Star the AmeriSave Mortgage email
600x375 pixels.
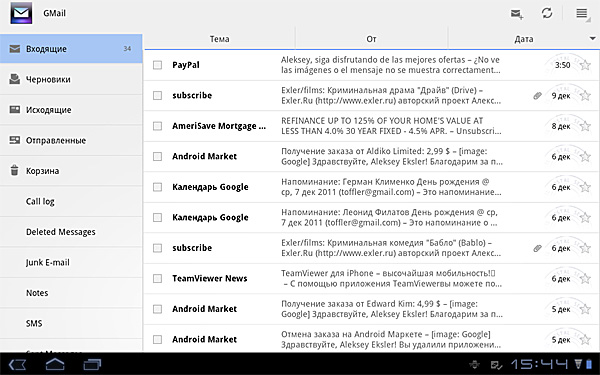tap(585, 126)
